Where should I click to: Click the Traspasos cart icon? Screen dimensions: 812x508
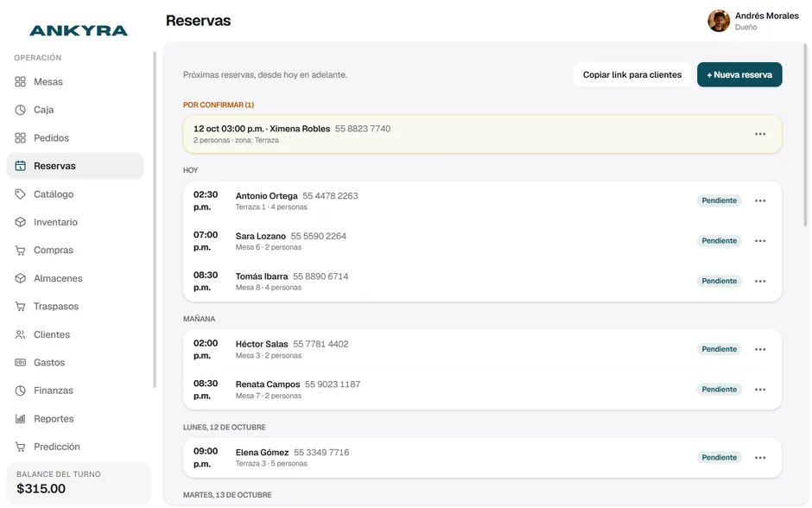click(20, 307)
